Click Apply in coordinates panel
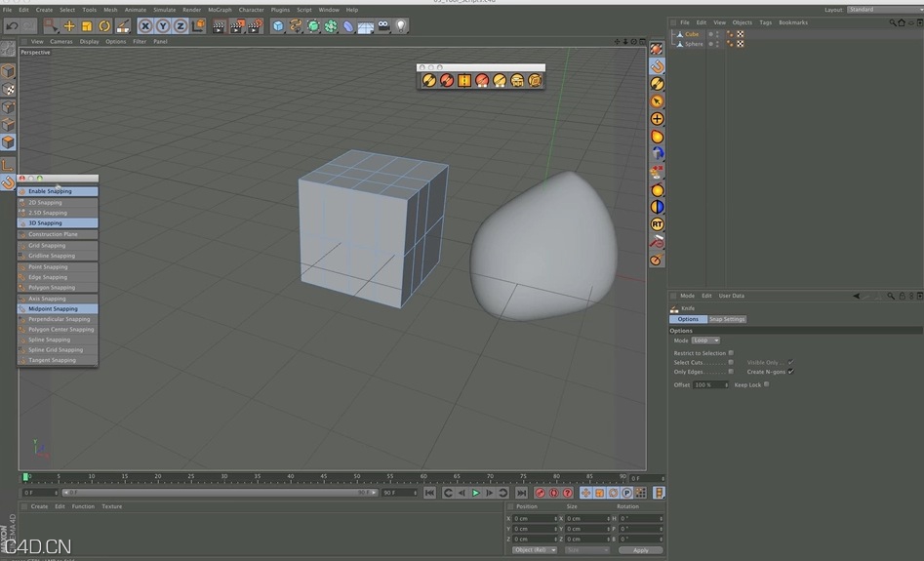The width and height of the screenshot is (924, 561). [640, 550]
